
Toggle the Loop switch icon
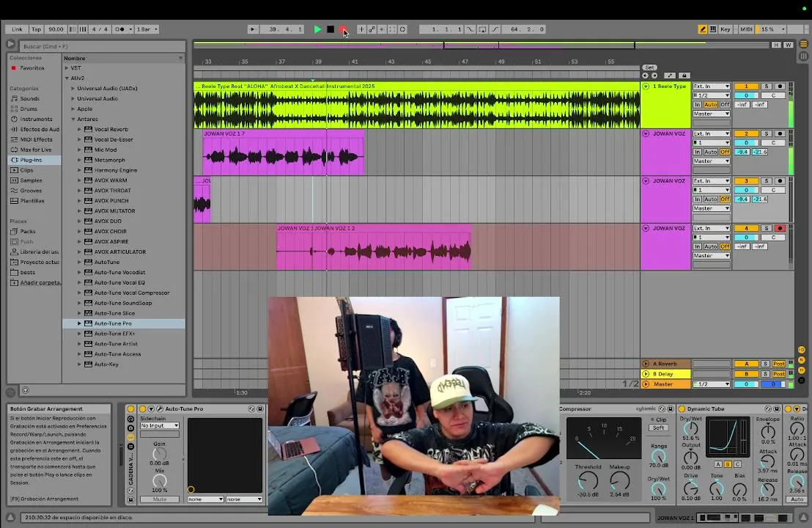481,29
